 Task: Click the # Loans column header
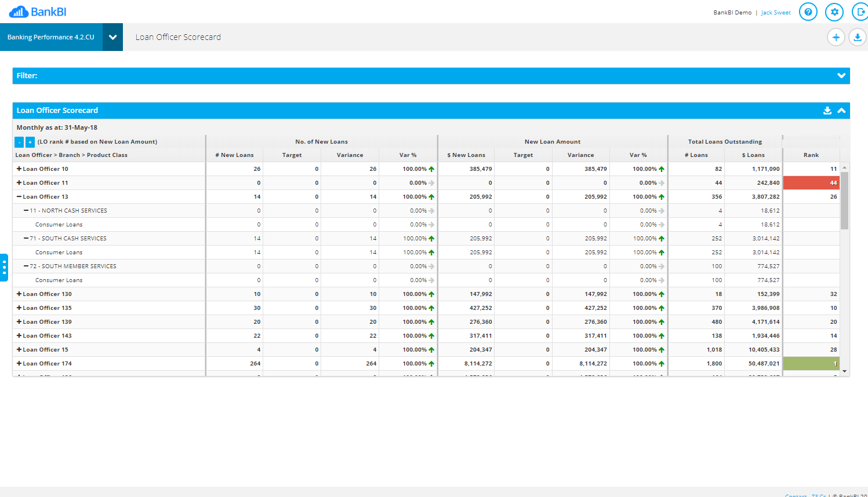pyautogui.click(x=696, y=155)
